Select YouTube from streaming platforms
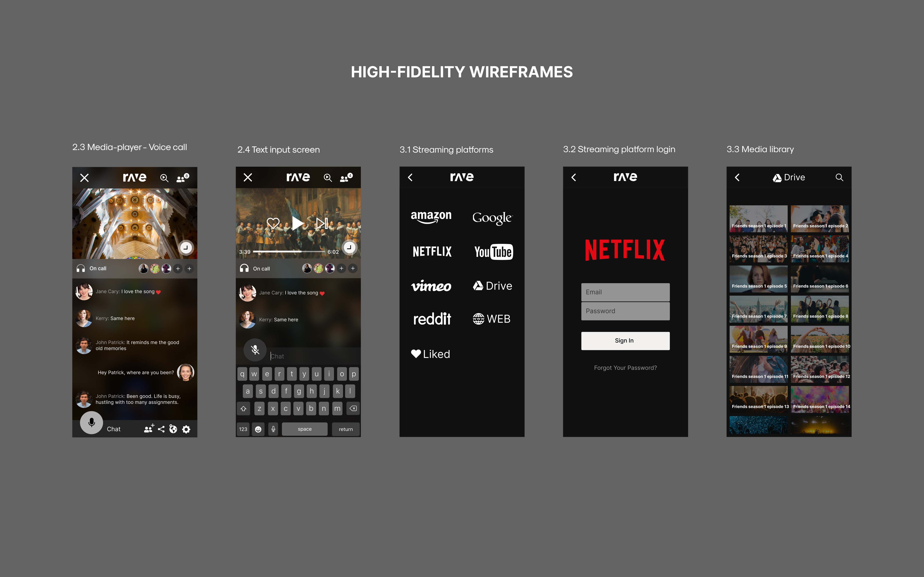 (x=493, y=252)
